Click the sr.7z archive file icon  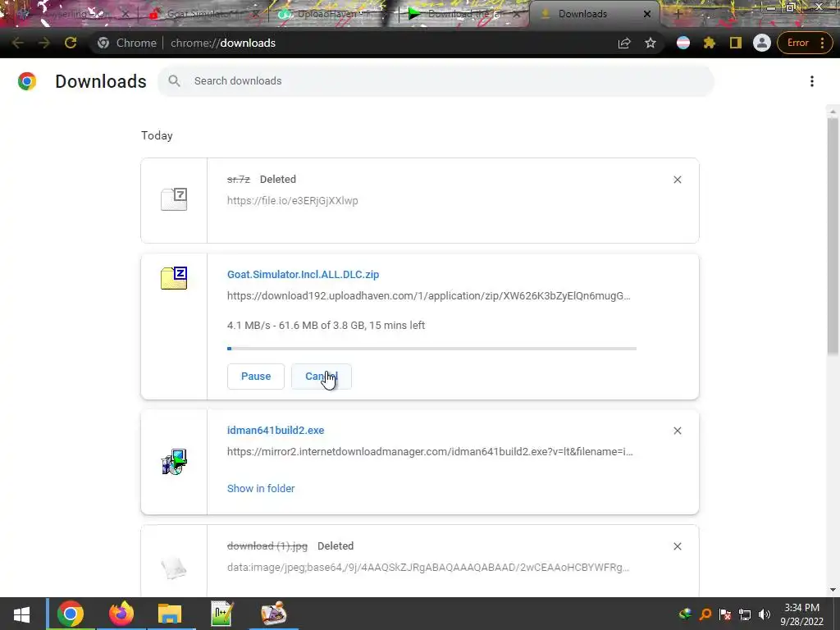click(x=174, y=199)
